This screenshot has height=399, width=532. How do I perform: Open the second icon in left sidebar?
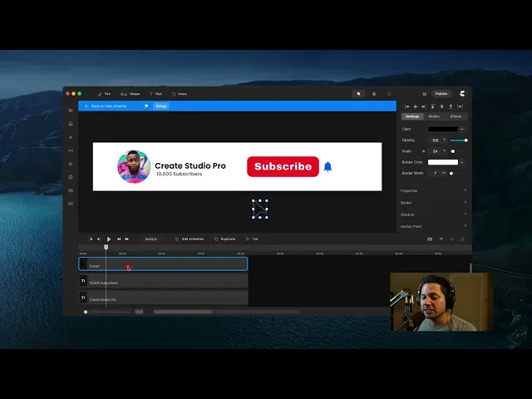click(71, 124)
